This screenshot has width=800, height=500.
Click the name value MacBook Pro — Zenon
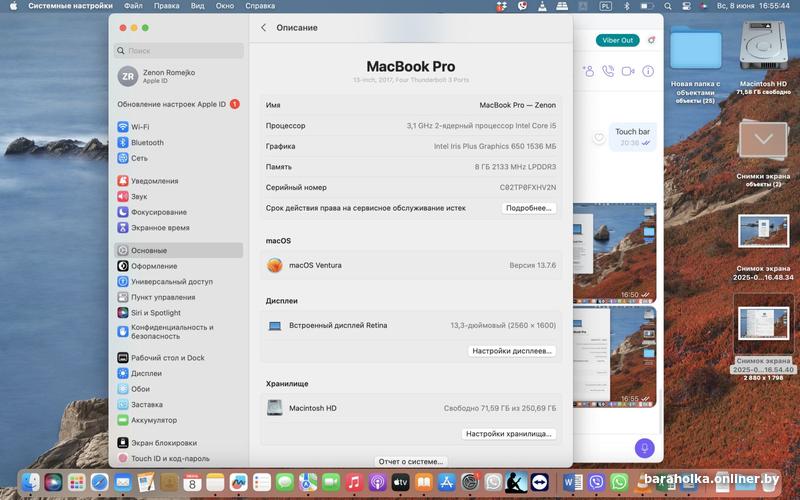point(517,105)
